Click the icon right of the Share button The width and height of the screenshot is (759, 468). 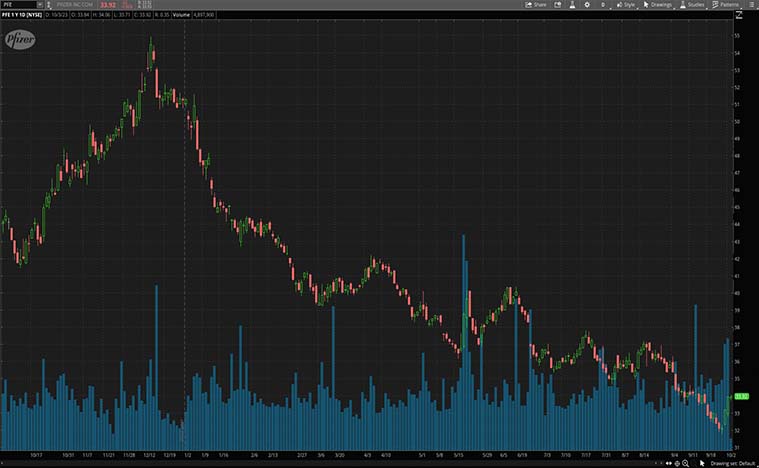(559, 4)
